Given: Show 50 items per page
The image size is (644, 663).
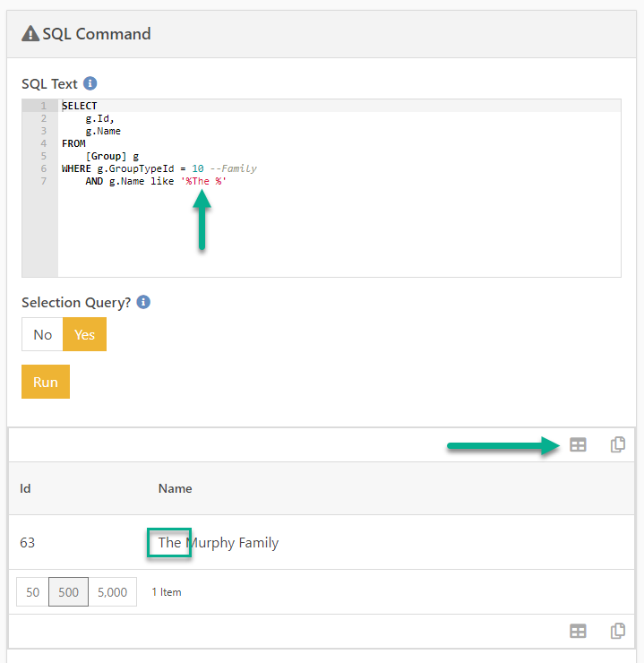Looking at the screenshot, I should pyautogui.click(x=32, y=592).
